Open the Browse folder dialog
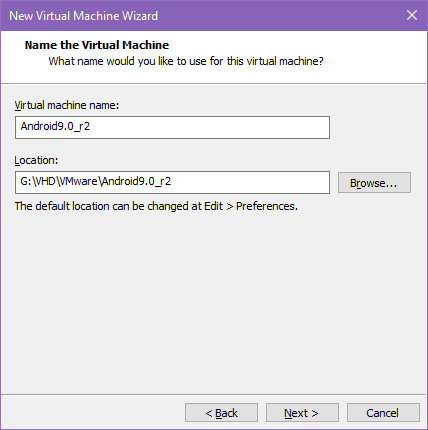The width and height of the screenshot is (428, 430). 374,183
